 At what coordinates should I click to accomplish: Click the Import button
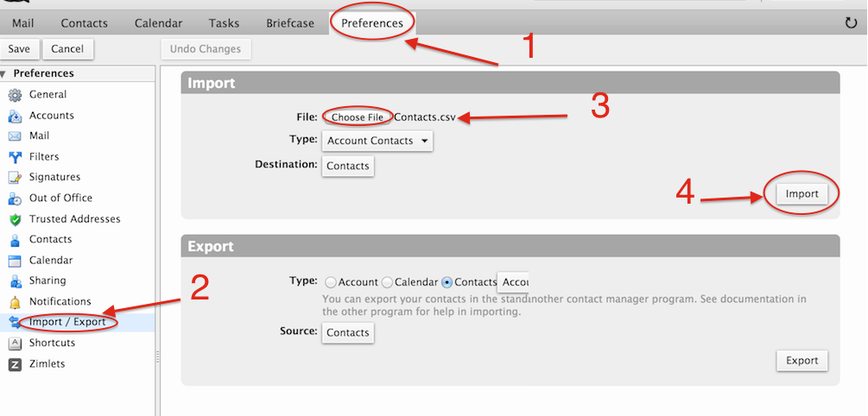tap(801, 193)
